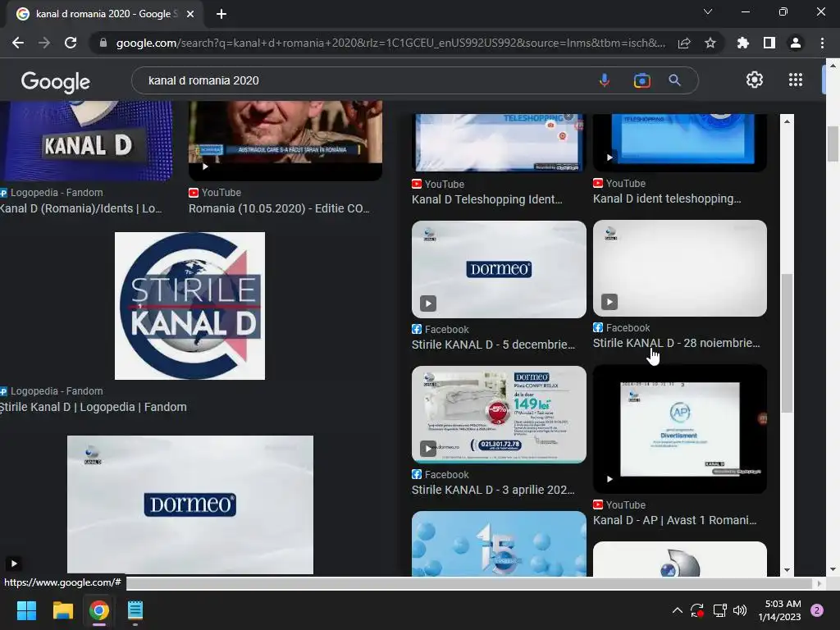Open the Google apps grid
The width and height of the screenshot is (840, 630).
[796, 80]
